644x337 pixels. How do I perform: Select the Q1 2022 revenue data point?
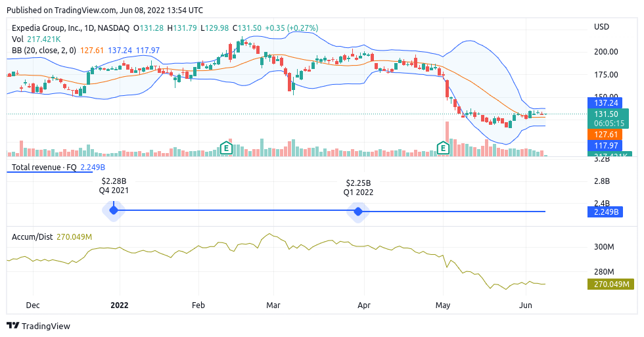point(358,211)
